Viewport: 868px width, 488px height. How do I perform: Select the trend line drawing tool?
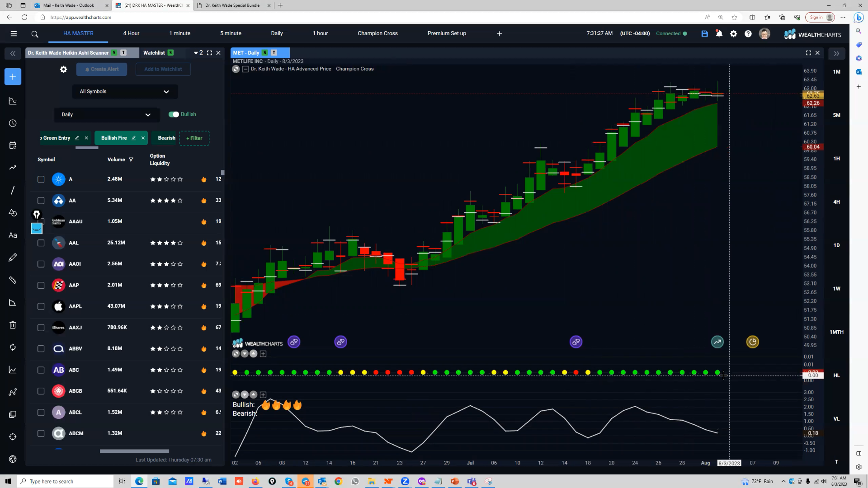point(13,190)
